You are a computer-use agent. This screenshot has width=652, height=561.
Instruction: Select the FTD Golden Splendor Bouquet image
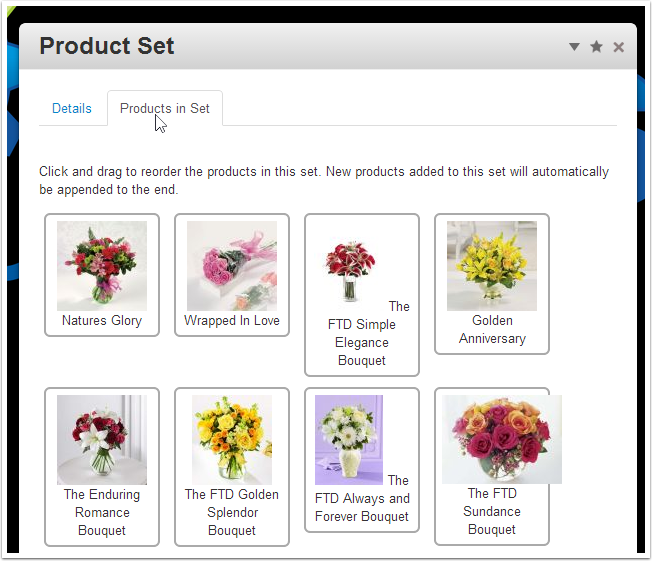coord(232,439)
